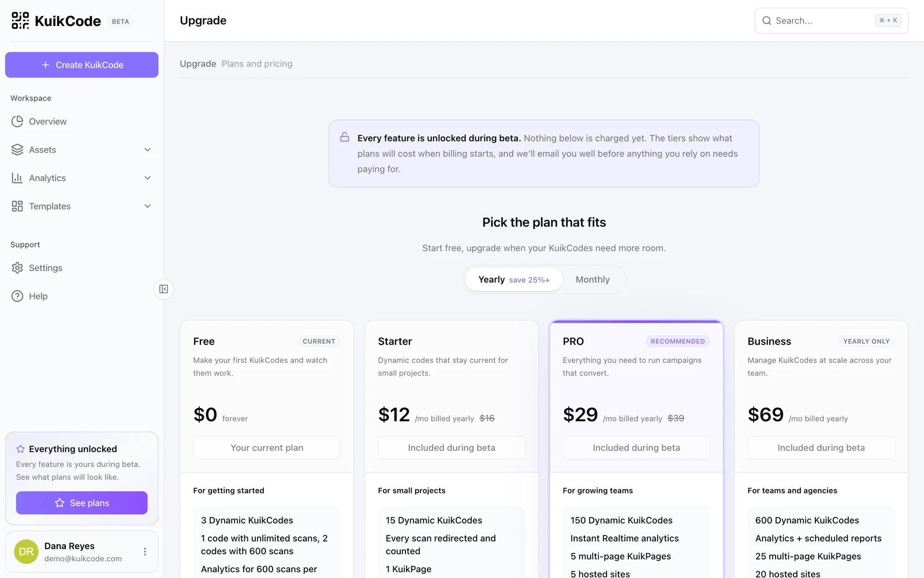Click the Analytics bar chart icon
The height and width of the screenshot is (578, 924).
click(x=17, y=178)
